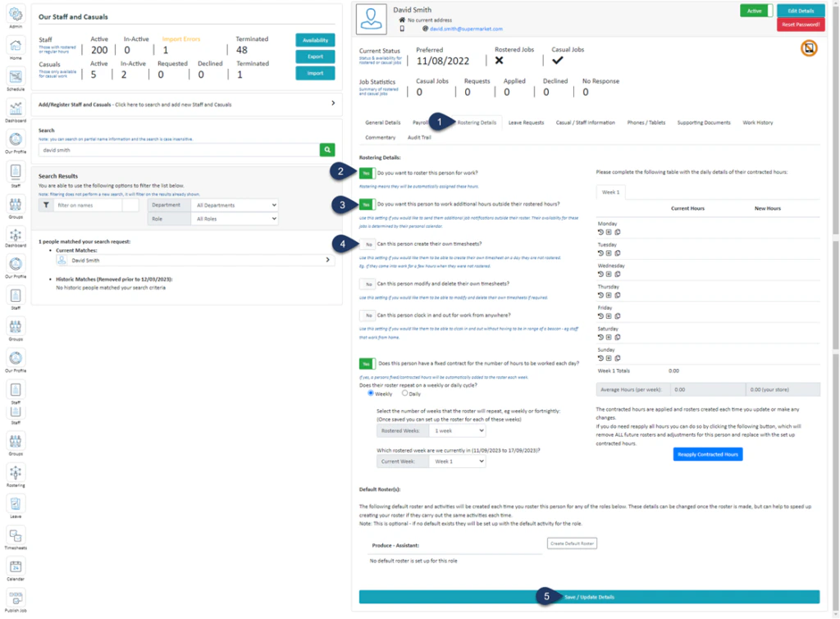
Task: Toggle 'roster this person for work' switch
Action: [367, 173]
